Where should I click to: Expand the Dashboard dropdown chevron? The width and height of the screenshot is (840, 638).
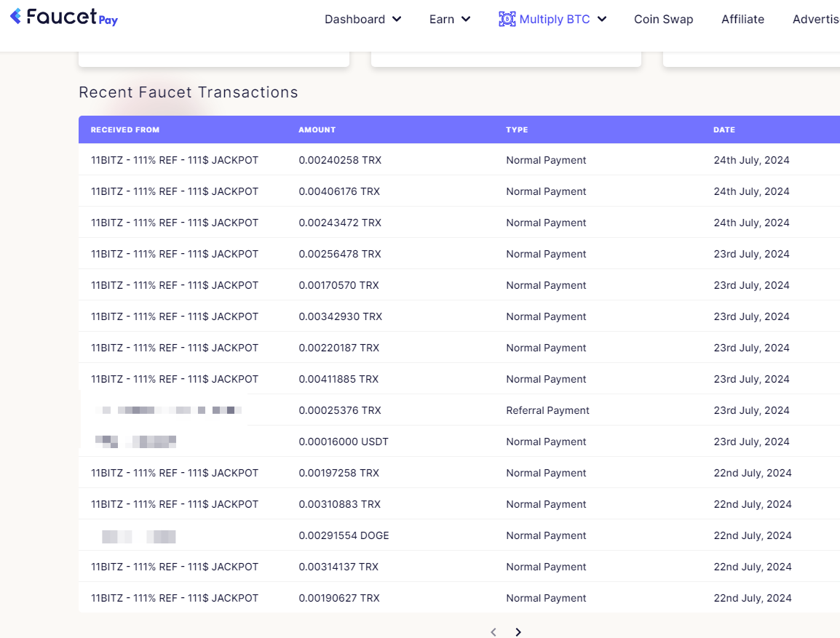tap(397, 19)
